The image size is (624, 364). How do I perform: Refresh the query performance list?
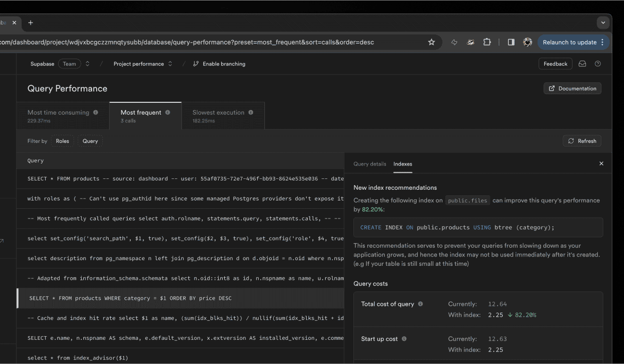pyautogui.click(x=582, y=141)
